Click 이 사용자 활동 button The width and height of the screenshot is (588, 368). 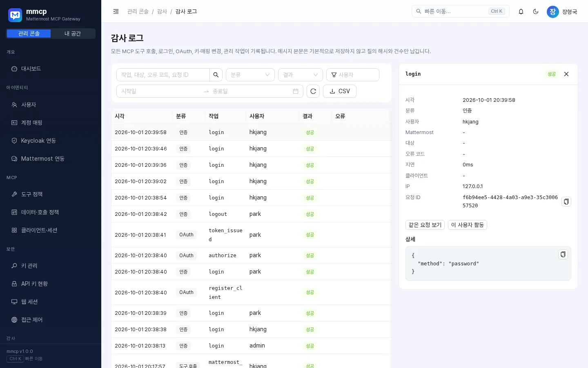coord(468,225)
